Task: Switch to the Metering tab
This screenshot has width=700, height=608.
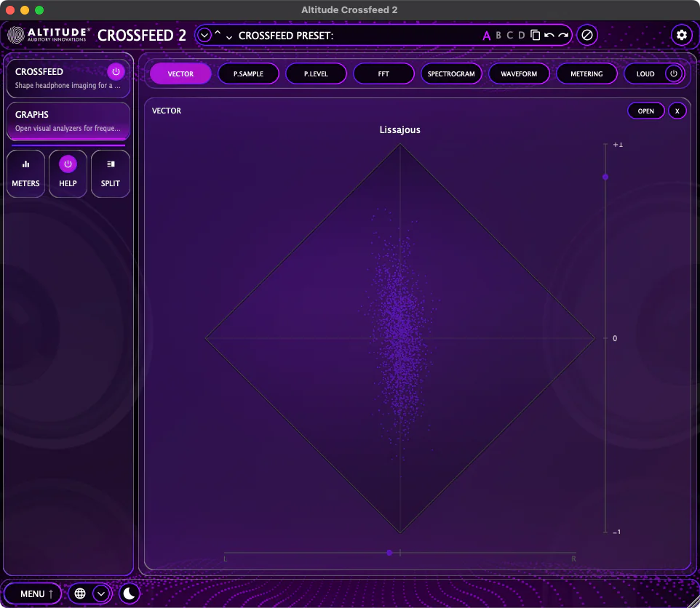Action: 586,73
